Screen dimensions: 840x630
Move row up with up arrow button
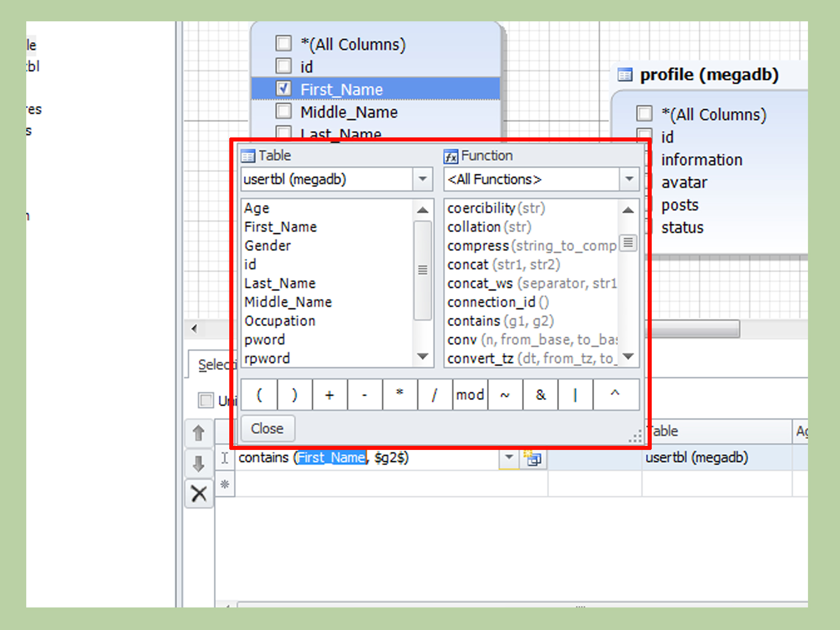click(199, 433)
